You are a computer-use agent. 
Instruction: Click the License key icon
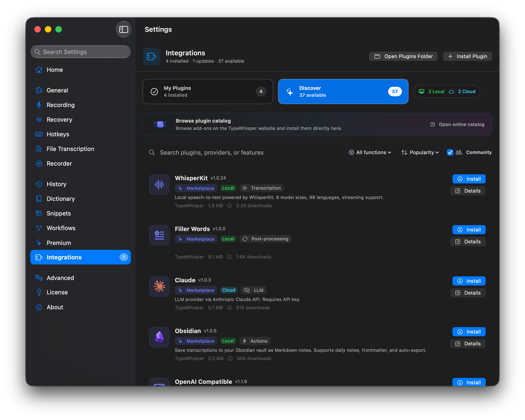click(39, 292)
